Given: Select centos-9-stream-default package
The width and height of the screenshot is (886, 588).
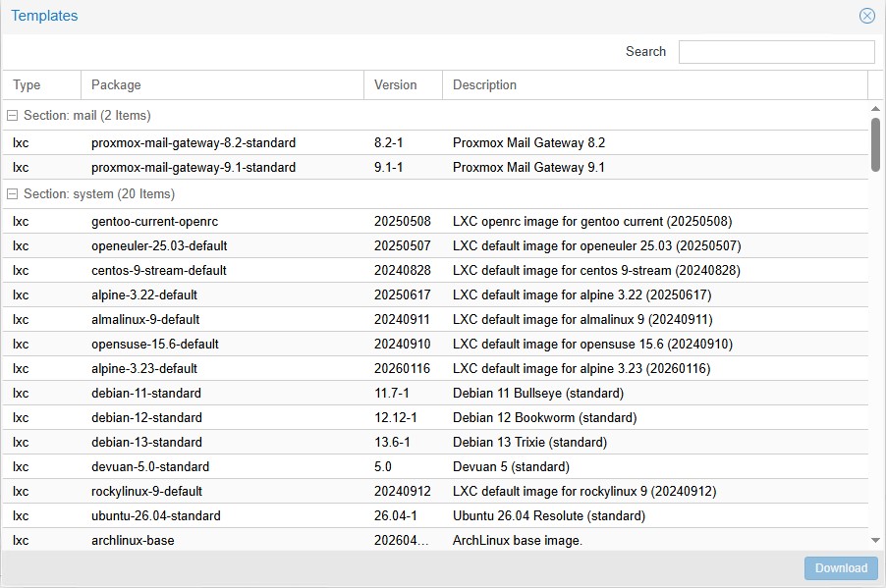Looking at the screenshot, I should pos(159,271).
